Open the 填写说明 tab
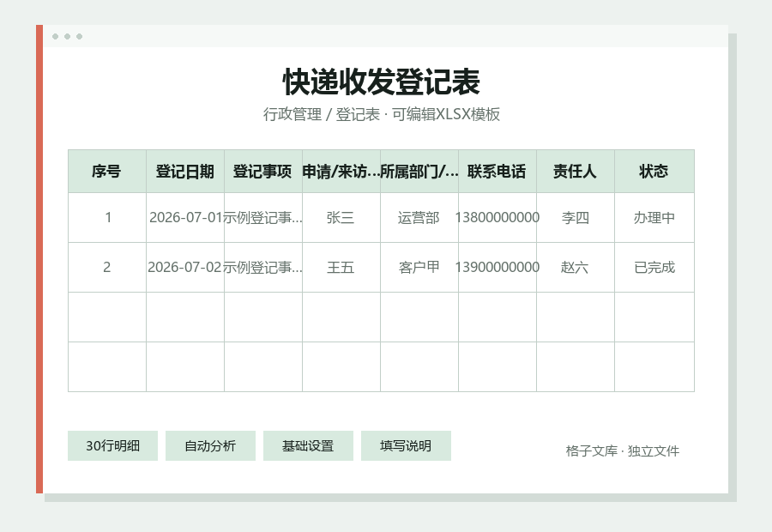 click(x=406, y=446)
